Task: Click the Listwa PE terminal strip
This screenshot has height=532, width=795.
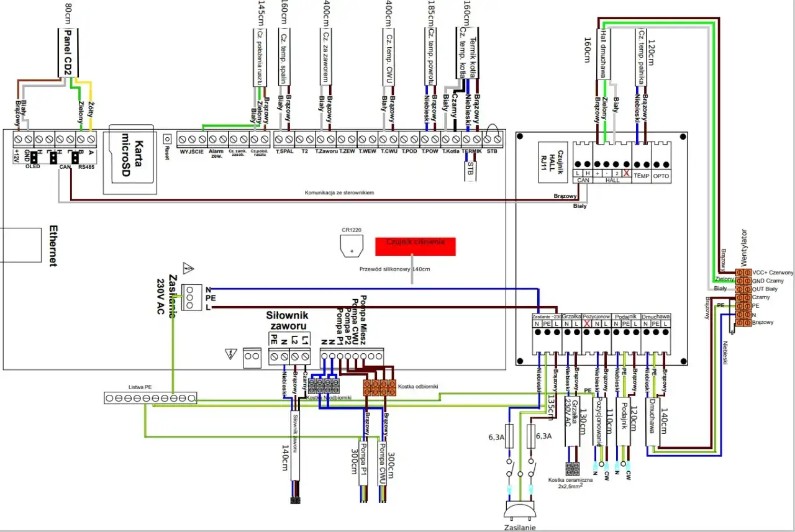Action: pos(150,398)
